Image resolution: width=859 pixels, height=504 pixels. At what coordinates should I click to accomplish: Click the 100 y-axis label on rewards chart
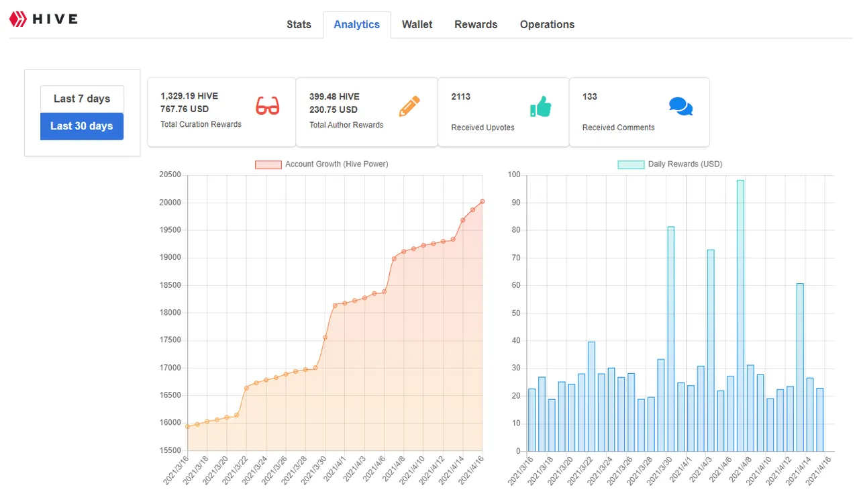(x=514, y=175)
